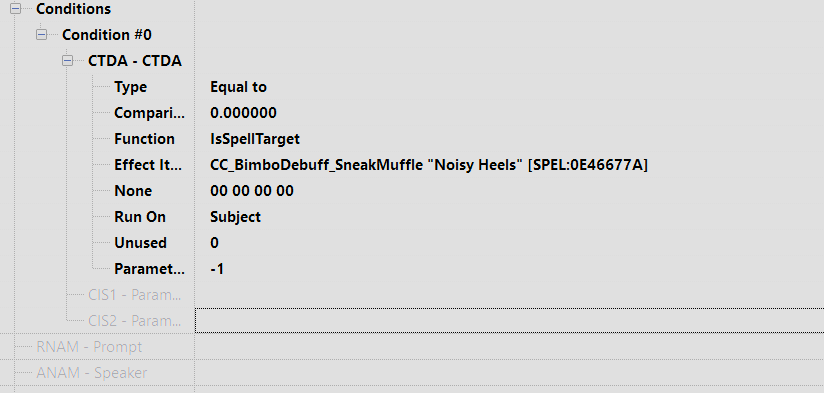Click the Unused value 0
Screen dimensions: 824x393
[214, 243]
